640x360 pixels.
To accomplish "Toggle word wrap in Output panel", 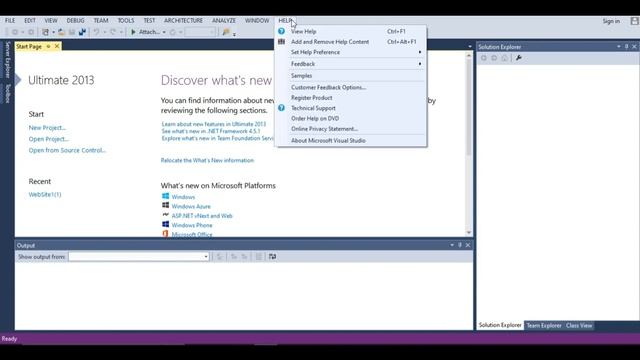I will 272,256.
